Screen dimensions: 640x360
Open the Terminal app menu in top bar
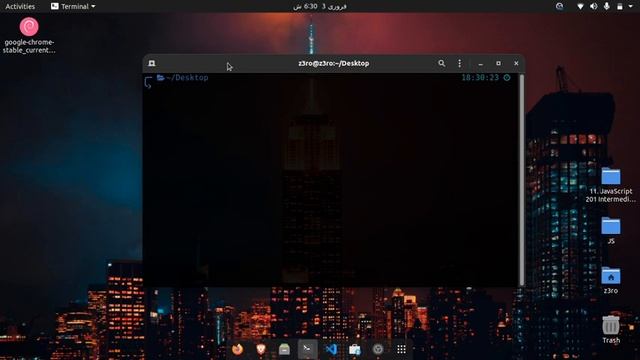(x=73, y=6)
